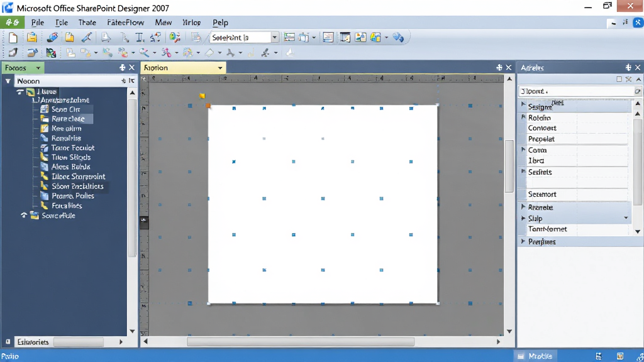The height and width of the screenshot is (362, 644).
Task: Click the status bar icon right of Mratlie
Action: [x=599, y=356]
